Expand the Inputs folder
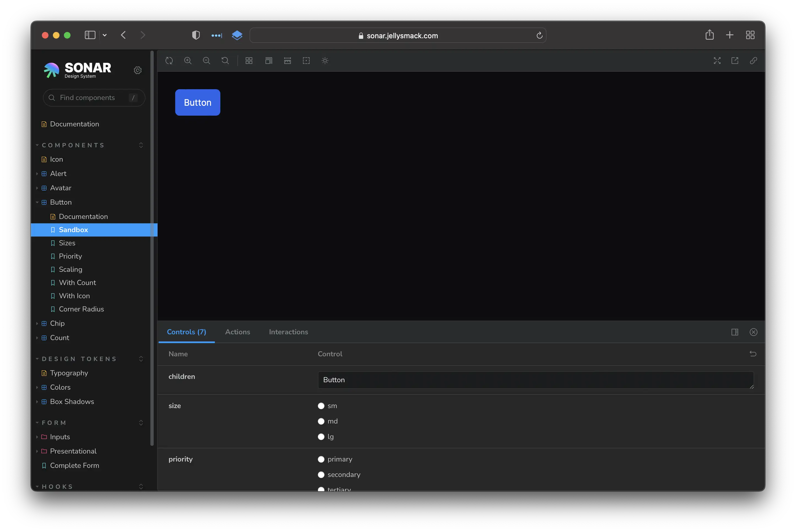The width and height of the screenshot is (796, 532). point(37,437)
